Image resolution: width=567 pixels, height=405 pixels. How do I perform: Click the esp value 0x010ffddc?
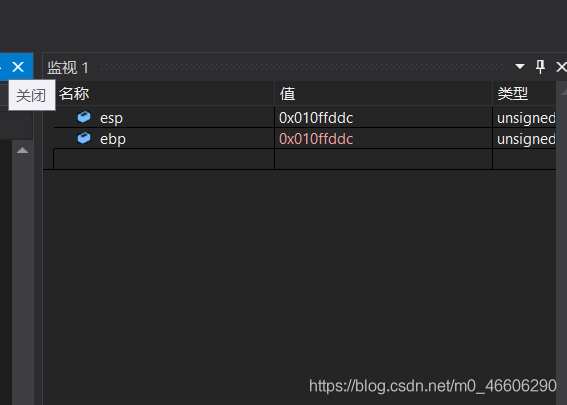click(316, 118)
